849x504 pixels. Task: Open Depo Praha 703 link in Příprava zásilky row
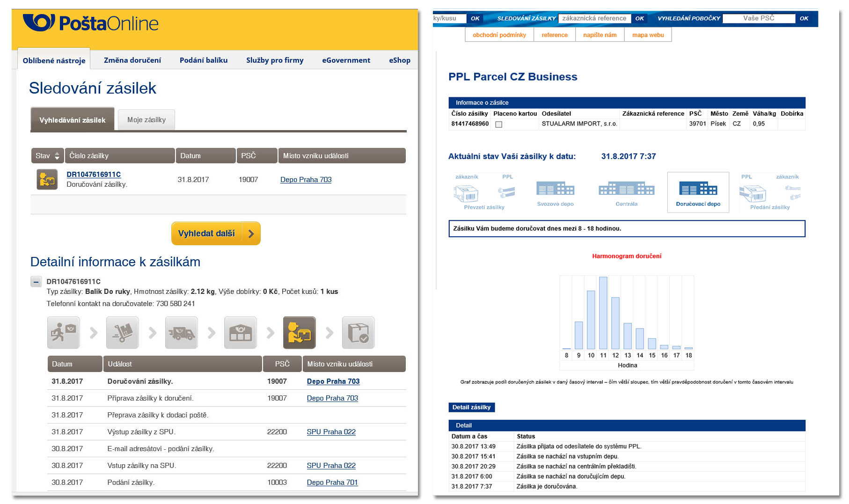332,398
